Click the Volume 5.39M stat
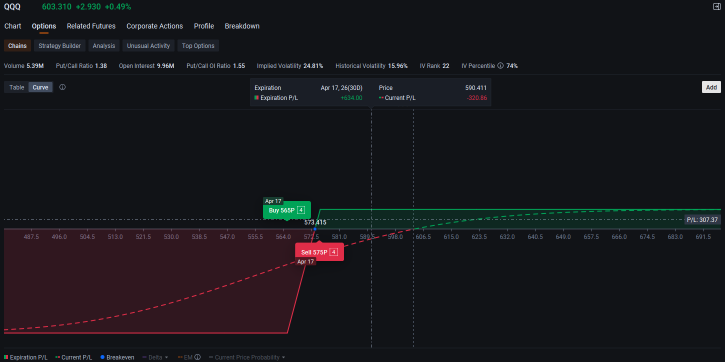 (x=24, y=66)
